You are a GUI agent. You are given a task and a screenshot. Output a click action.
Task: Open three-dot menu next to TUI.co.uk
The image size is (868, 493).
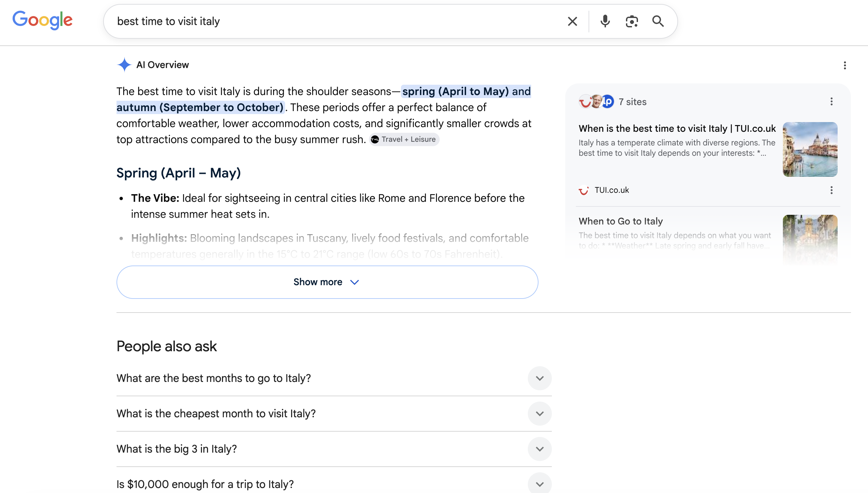831,190
